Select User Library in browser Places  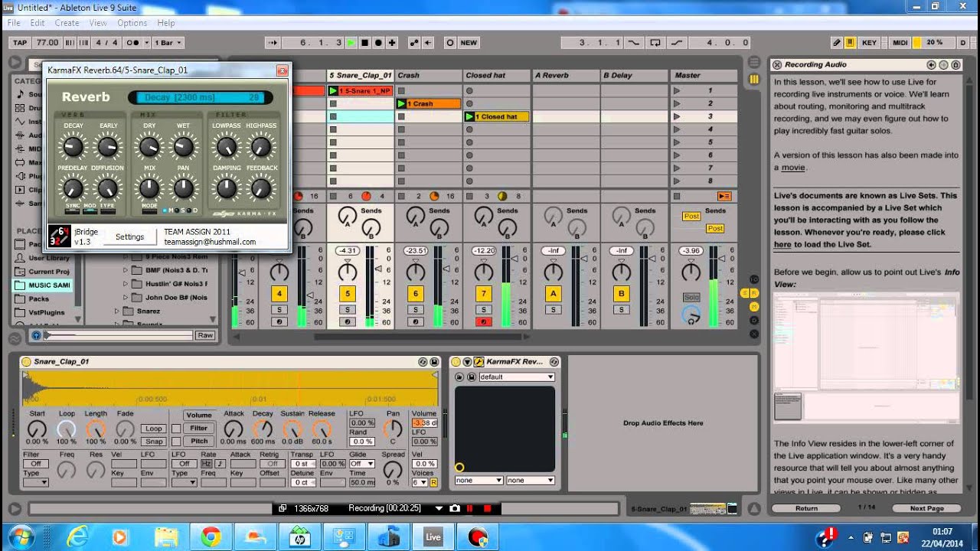(42, 258)
